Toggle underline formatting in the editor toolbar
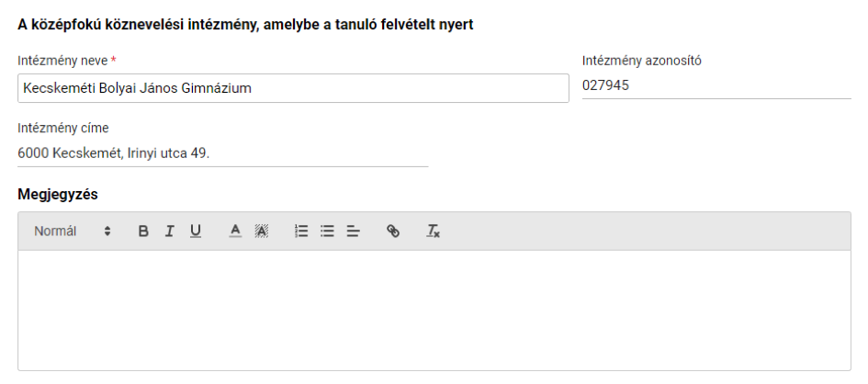 [x=196, y=232]
